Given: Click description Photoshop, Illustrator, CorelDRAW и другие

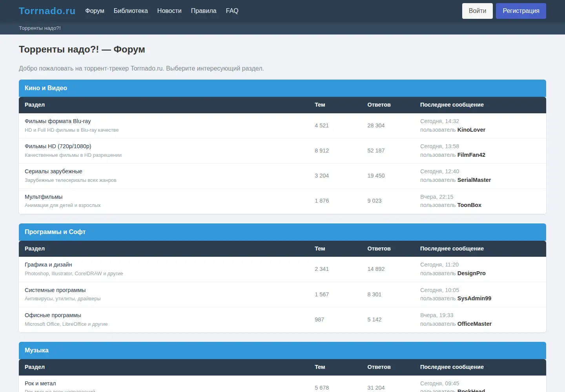Looking at the screenshot, I should (x=74, y=274).
